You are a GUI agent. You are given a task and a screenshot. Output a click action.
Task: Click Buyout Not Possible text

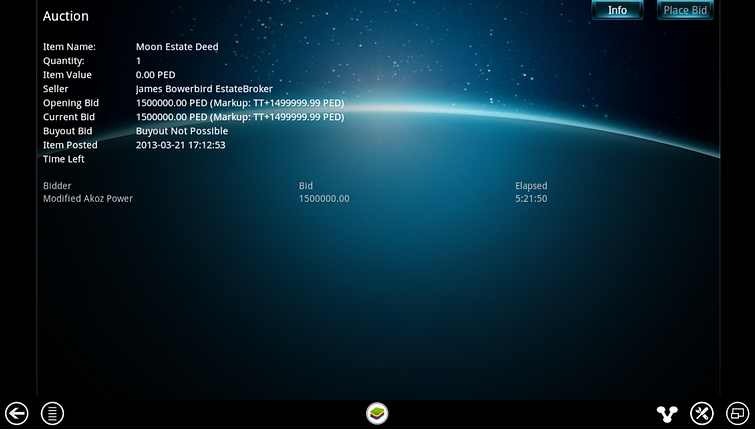point(182,131)
